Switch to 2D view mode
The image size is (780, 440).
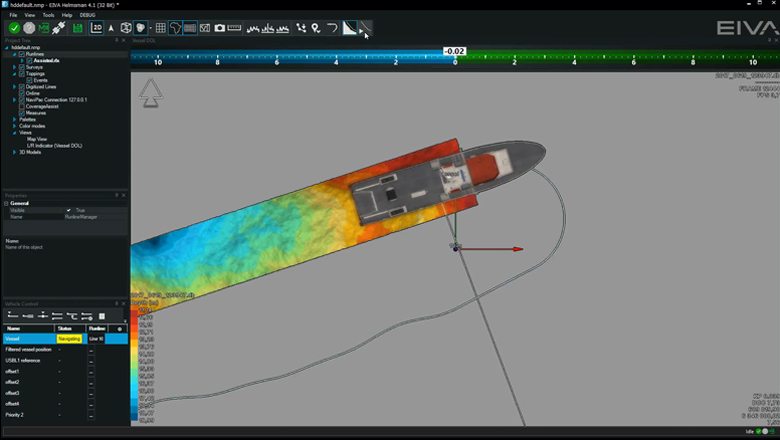click(97, 28)
